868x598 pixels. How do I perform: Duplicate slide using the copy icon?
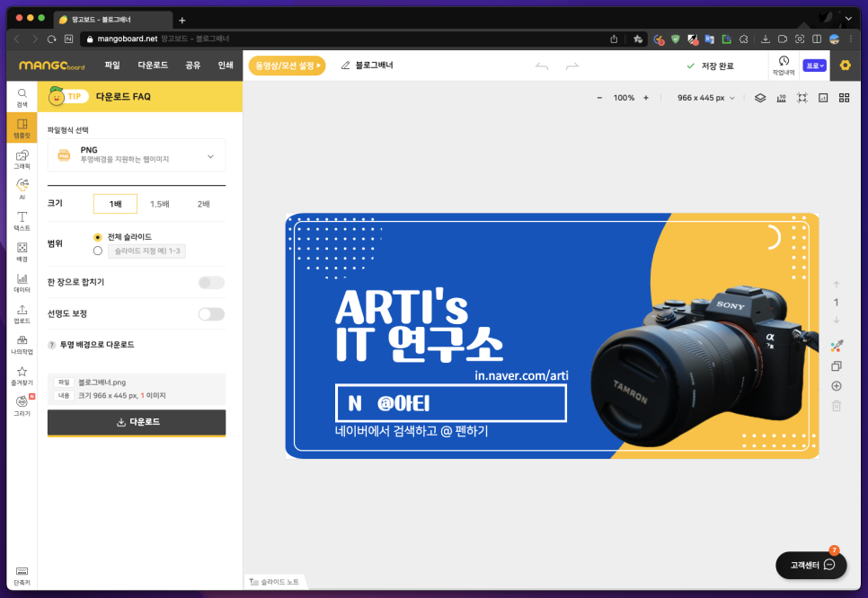(837, 366)
